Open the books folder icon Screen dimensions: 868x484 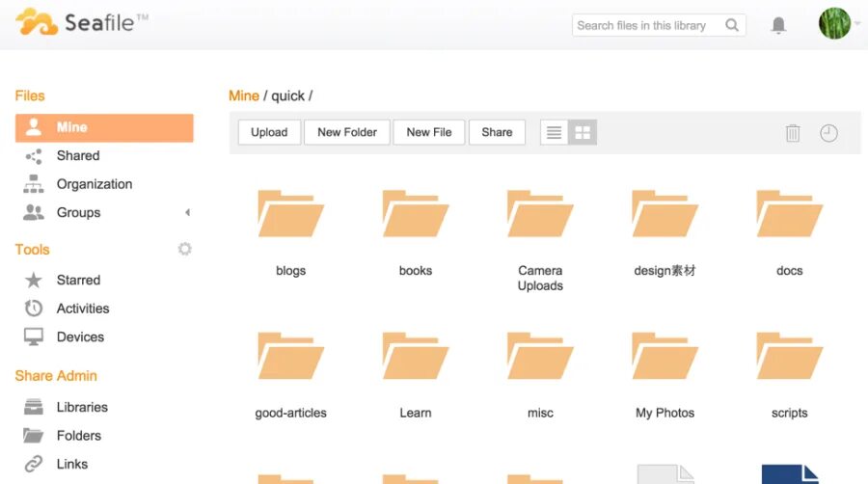tap(415, 213)
